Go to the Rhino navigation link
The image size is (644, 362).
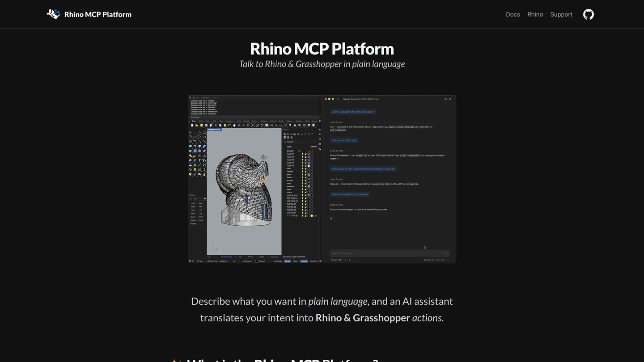[535, 14]
